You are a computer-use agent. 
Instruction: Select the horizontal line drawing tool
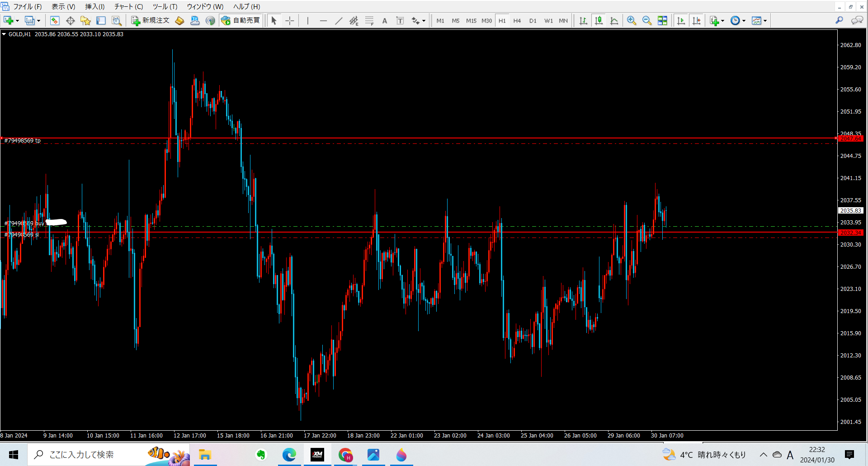pyautogui.click(x=323, y=20)
